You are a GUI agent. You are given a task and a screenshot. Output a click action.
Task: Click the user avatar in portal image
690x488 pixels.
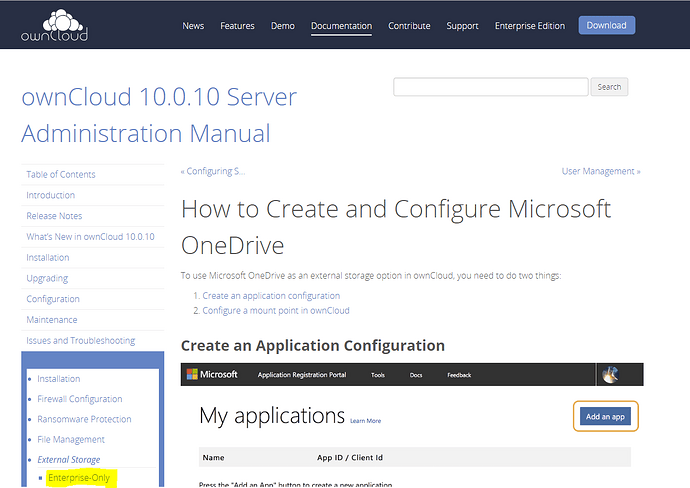coord(610,374)
